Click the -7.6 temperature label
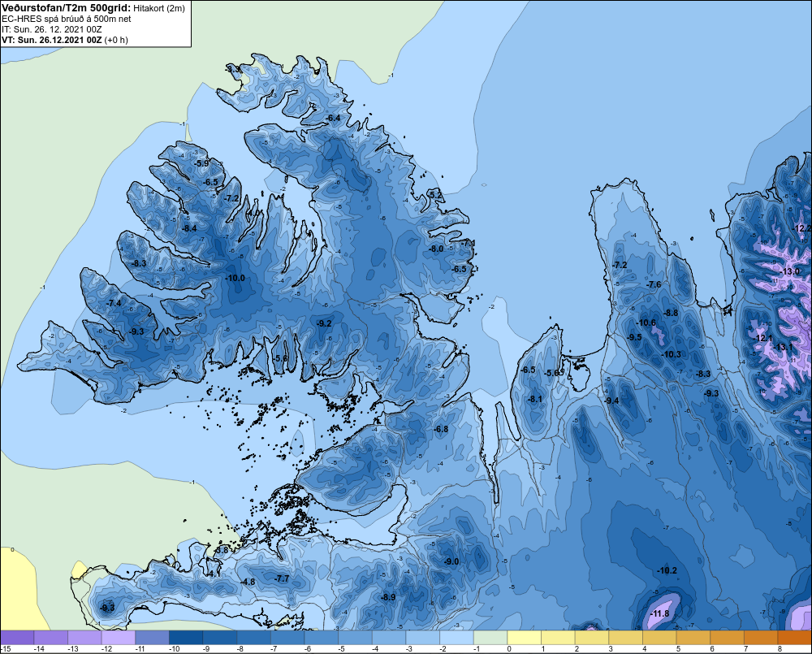 coord(654,284)
